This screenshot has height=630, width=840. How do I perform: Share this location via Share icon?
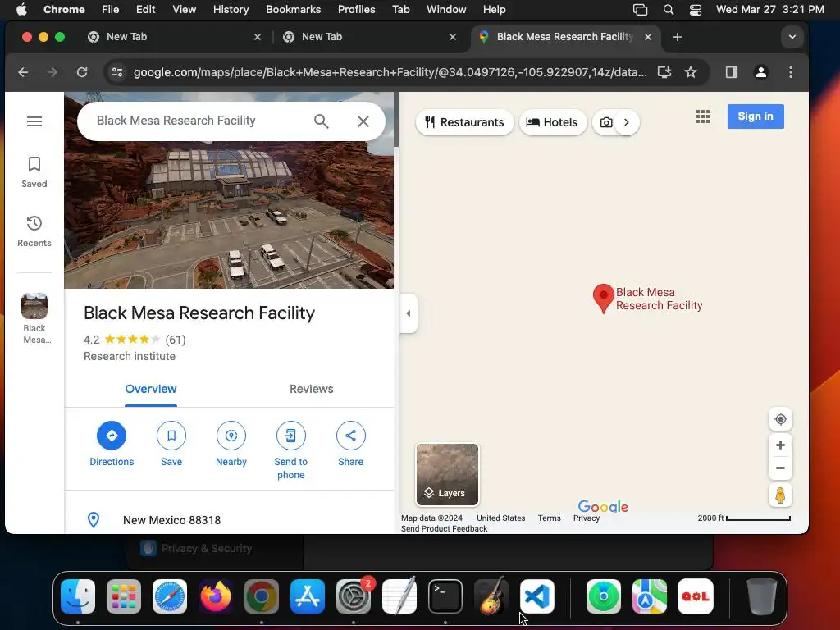351,436
